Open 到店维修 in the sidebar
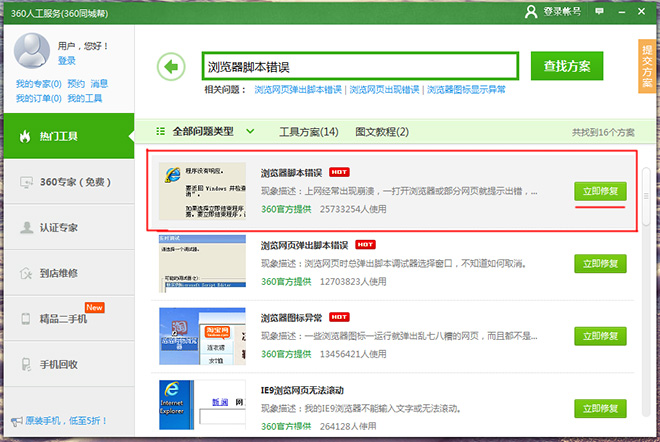 point(69,273)
